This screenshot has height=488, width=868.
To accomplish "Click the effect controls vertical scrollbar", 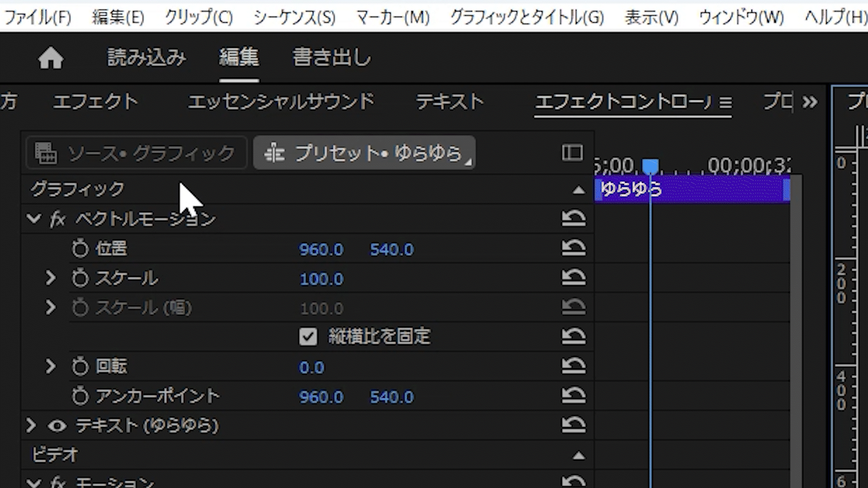I will coord(796,331).
